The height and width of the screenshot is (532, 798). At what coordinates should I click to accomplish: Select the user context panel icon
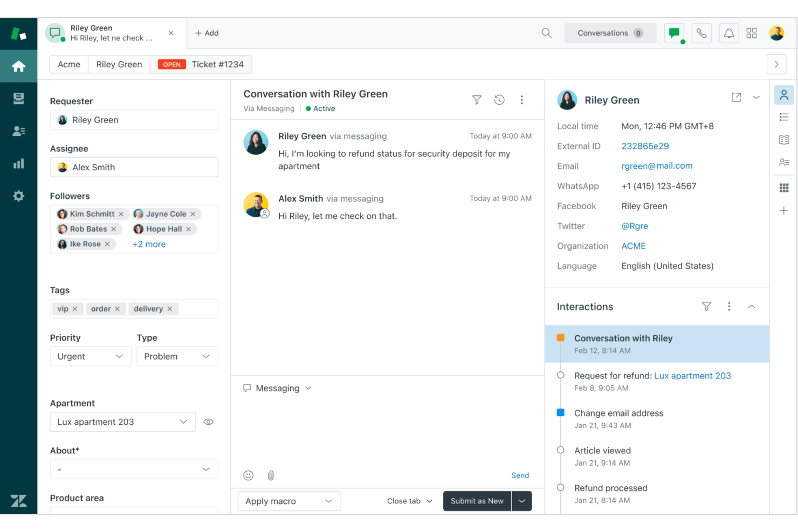coord(784,95)
